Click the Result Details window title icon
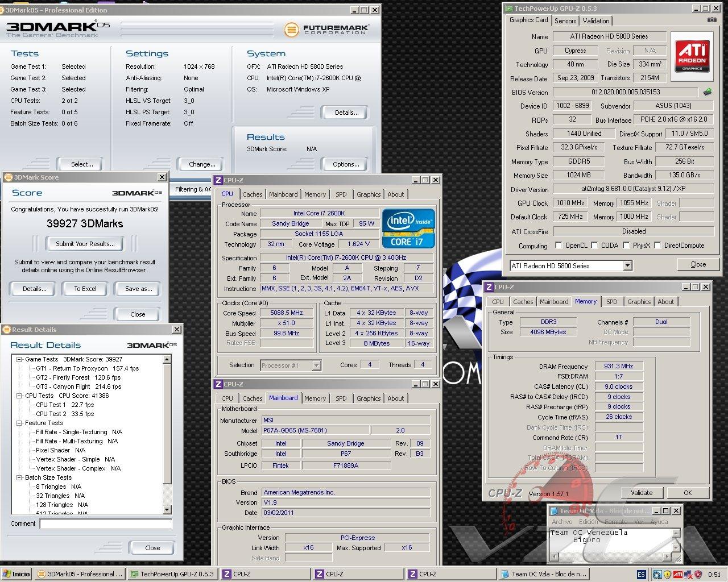 click(6, 330)
